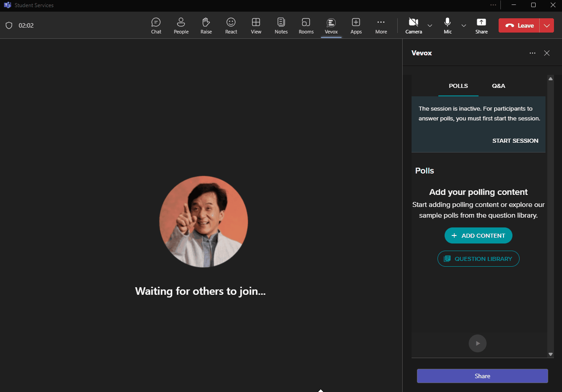The image size is (562, 392).
Task: Click the 'Waiting for others to join...' text
Action: click(x=200, y=291)
